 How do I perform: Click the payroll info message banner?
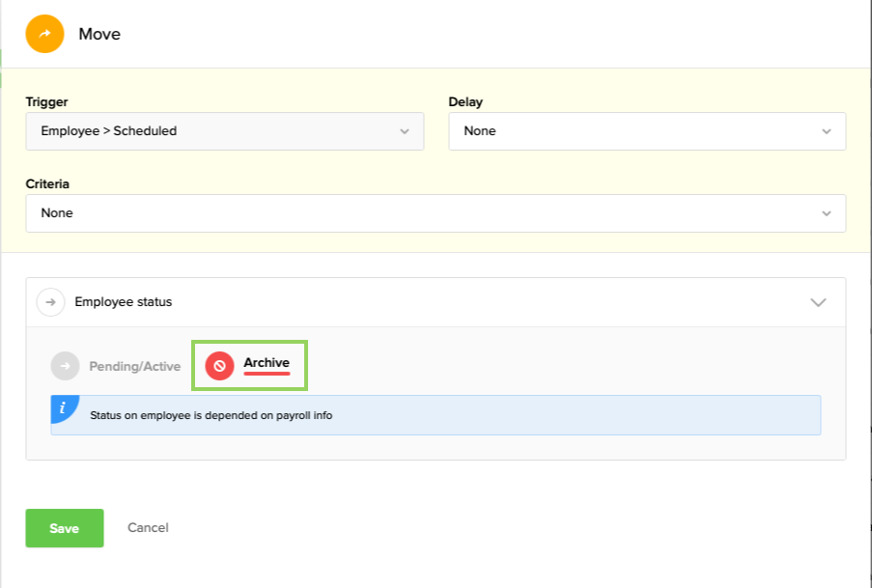click(435, 414)
